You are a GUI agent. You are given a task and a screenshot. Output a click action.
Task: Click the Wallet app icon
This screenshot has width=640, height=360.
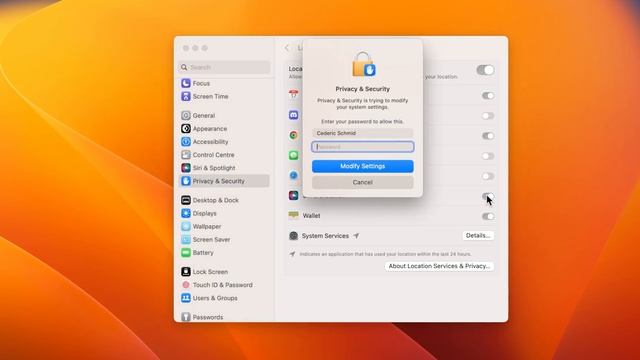293,215
